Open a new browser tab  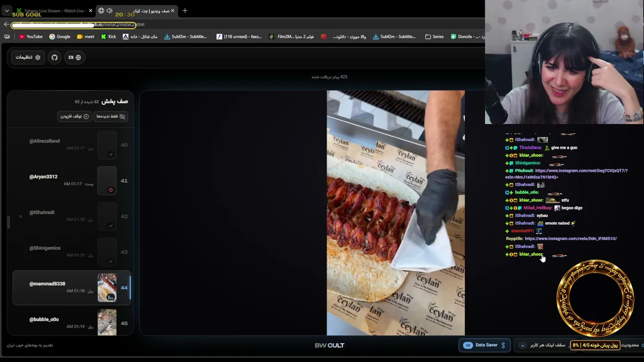(x=185, y=11)
